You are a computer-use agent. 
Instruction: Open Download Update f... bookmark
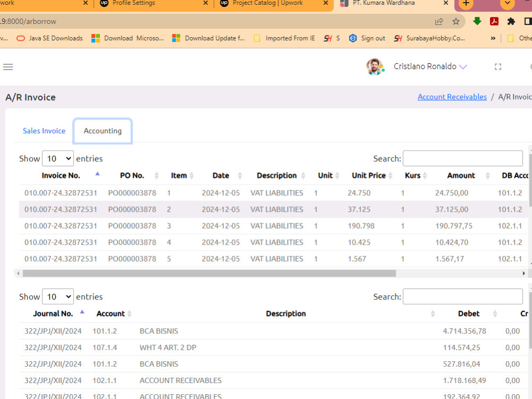tap(209, 38)
